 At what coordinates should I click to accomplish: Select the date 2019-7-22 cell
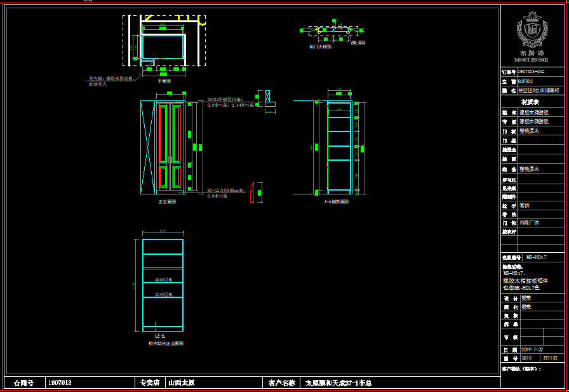click(x=532, y=349)
